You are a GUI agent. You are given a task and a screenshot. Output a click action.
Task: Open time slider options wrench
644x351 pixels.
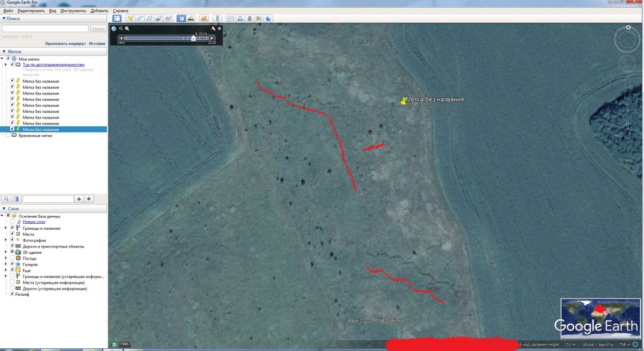213,28
